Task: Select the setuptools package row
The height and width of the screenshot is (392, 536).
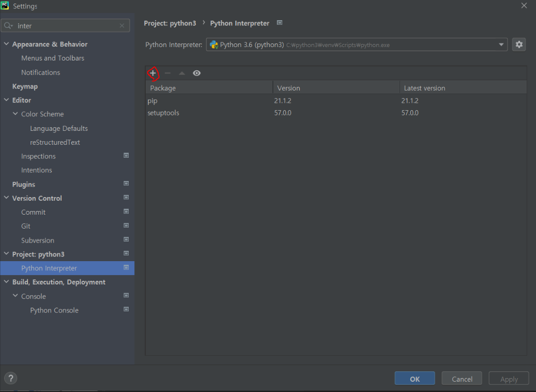Action: point(336,113)
